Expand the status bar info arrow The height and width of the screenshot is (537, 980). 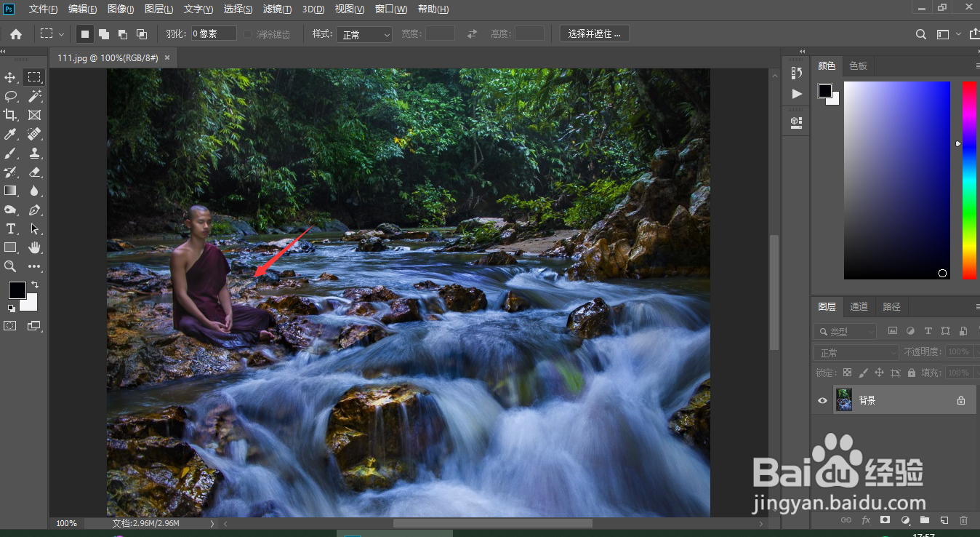coord(212,523)
